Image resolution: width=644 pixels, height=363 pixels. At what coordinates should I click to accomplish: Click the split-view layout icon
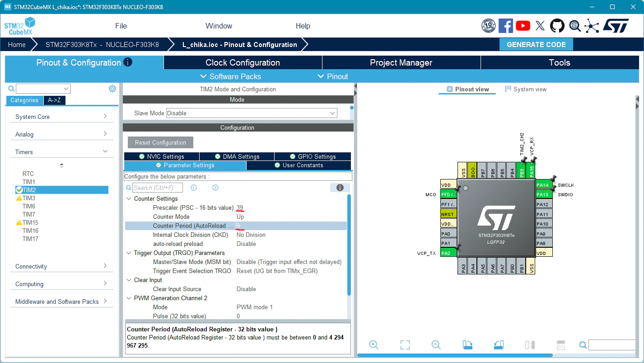point(530,345)
